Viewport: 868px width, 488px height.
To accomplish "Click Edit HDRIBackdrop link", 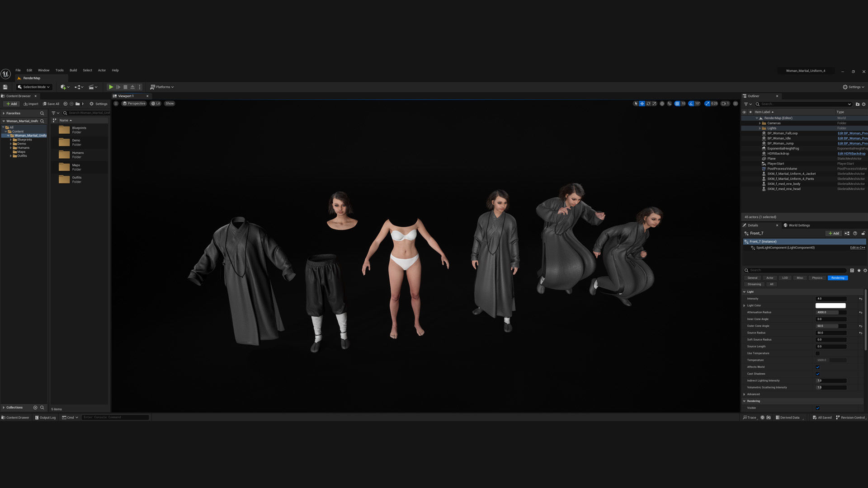I will (x=851, y=153).
